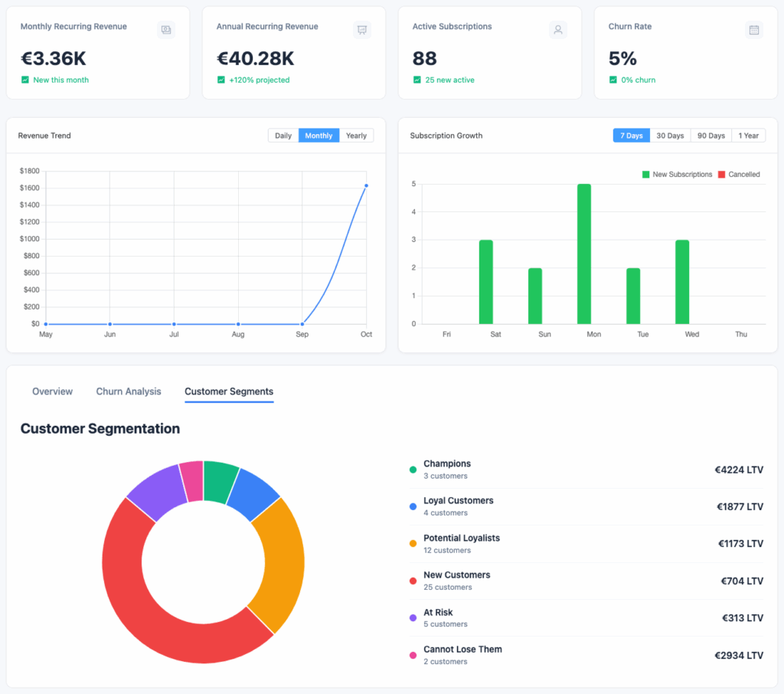Click the October data point on revenue chart
The height and width of the screenshot is (694, 784).
coord(367,185)
